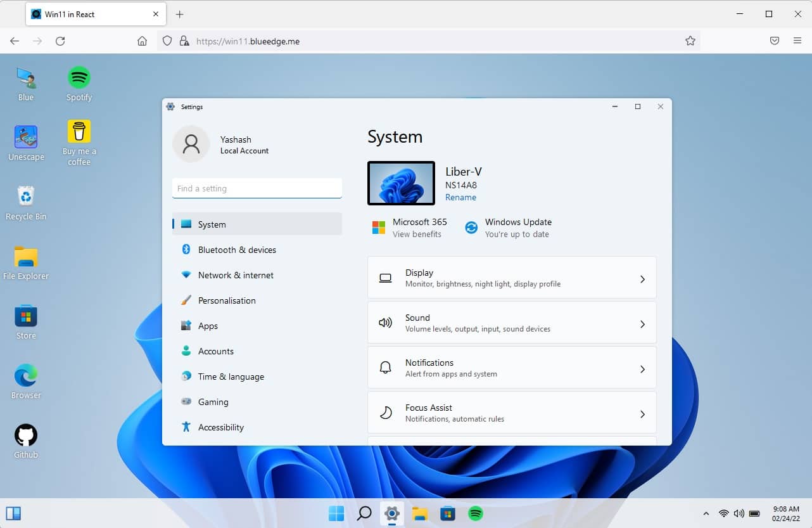Screen dimensions: 812x528
Task: Click the browser Home button
Action: pos(142,41)
